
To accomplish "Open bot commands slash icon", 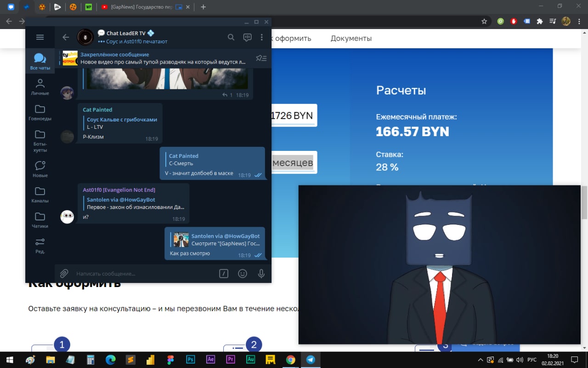I will point(224,274).
